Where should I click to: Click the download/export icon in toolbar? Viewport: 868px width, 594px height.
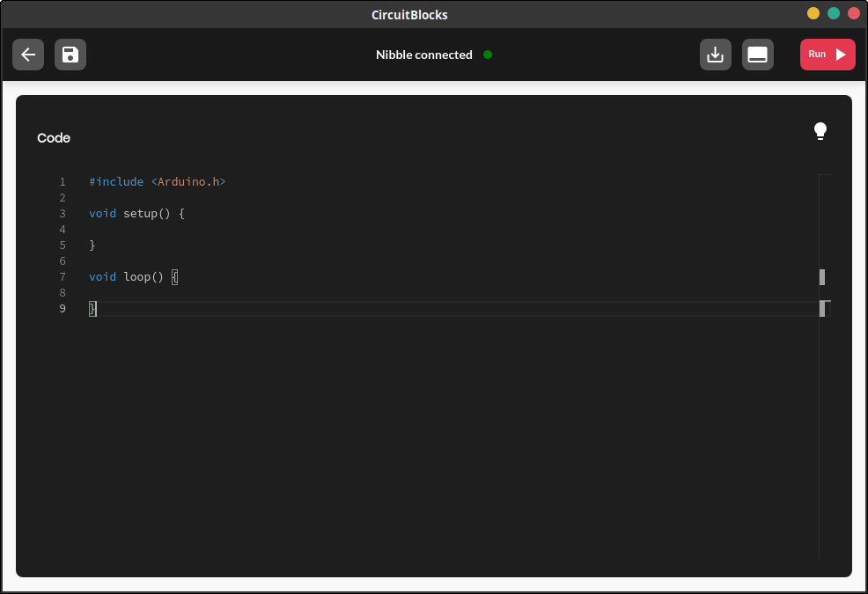pyautogui.click(x=715, y=55)
